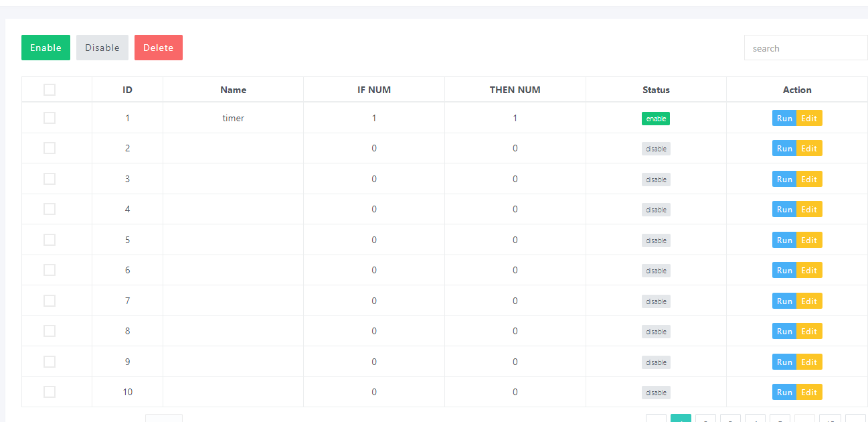868x422 pixels.
Task: Click the timer name in row 1
Action: pos(233,118)
